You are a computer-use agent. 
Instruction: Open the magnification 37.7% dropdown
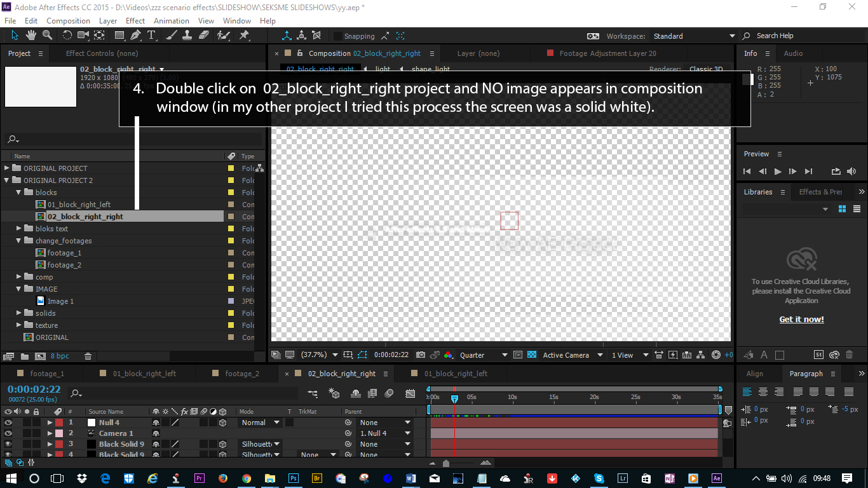point(319,355)
